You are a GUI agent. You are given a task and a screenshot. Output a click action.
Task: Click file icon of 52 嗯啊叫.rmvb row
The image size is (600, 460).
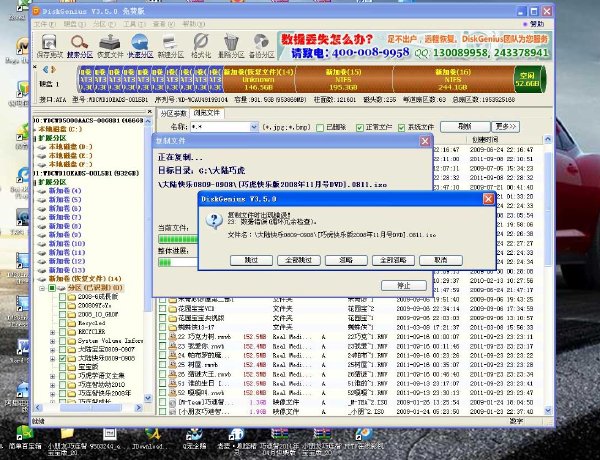tap(173, 393)
